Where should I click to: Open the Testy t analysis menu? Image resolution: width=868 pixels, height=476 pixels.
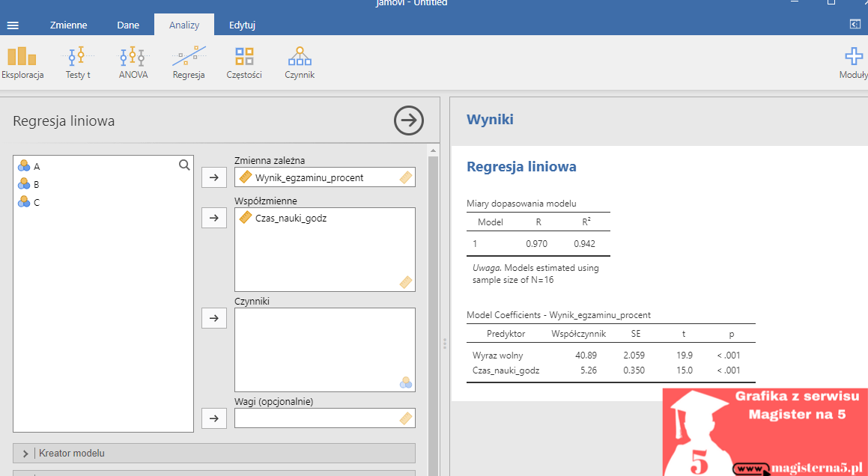[x=78, y=63]
